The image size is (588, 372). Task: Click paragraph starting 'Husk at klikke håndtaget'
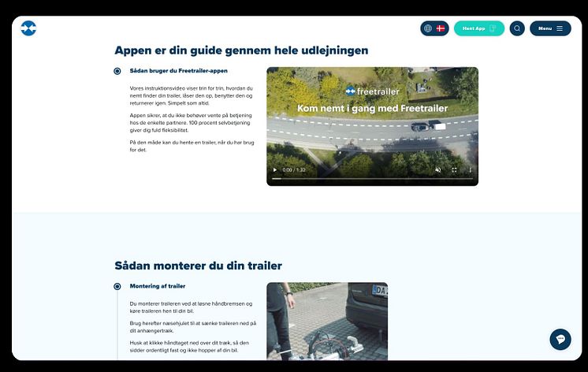pyautogui.click(x=189, y=346)
